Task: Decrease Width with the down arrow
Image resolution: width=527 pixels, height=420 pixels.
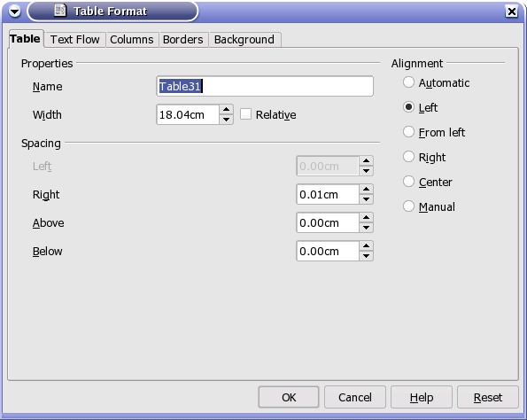Action: point(226,120)
